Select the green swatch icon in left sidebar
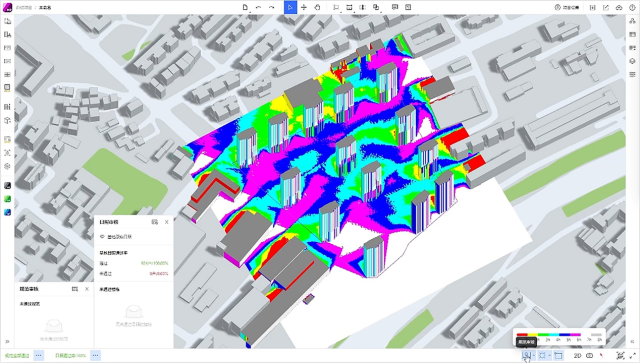The image size is (640, 363). 7,199
